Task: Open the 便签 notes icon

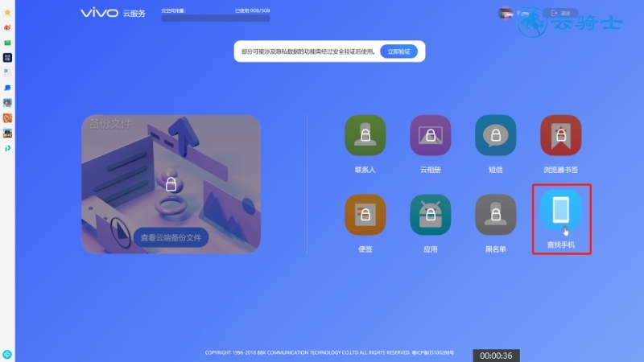Action: (x=365, y=215)
